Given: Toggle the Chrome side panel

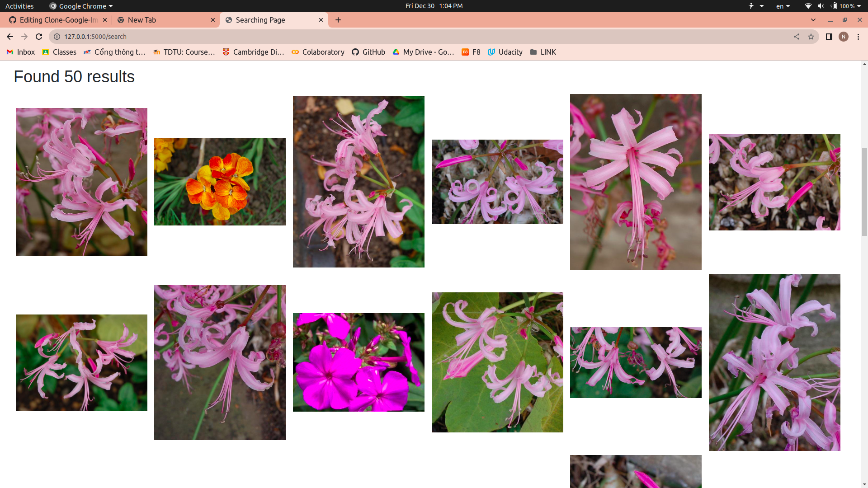Looking at the screenshot, I should click(x=830, y=37).
